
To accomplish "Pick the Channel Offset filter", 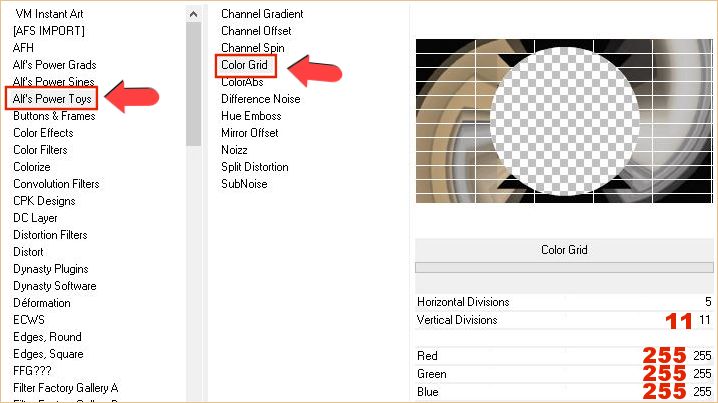I will [x=256, y=31].
